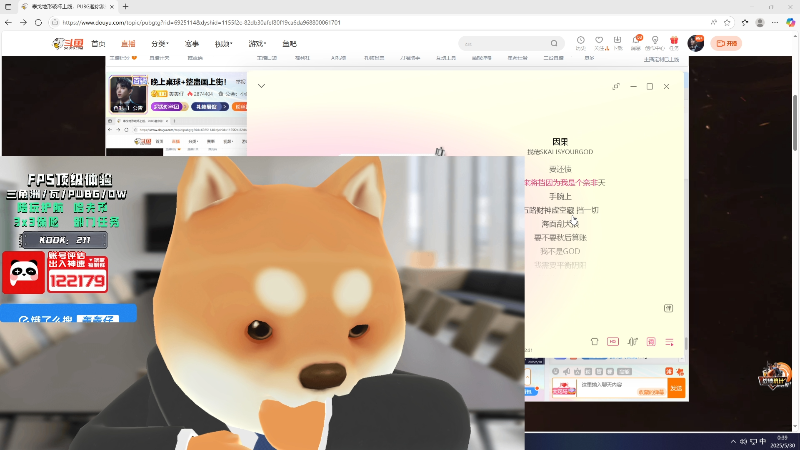
Task: Expand the 视频 dropdown in Douyu nav
Action: point(223,44)
